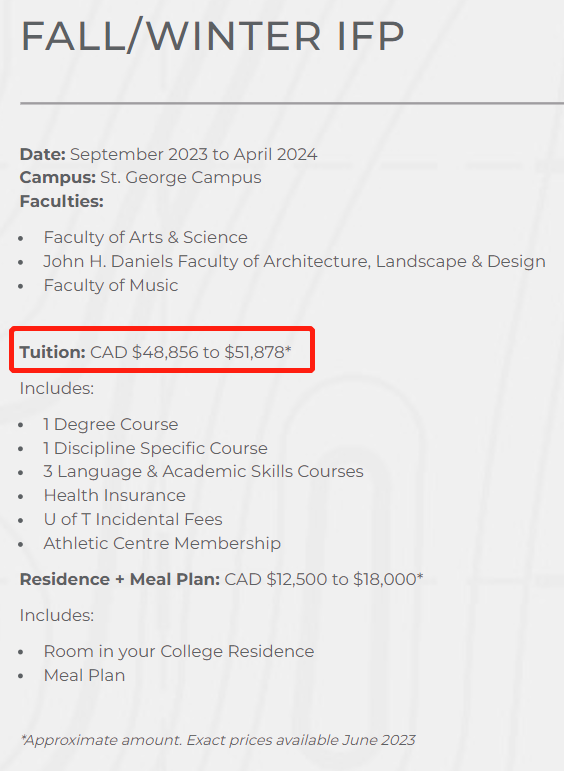This screenshot has height=771, width=564.
Task: Click the Meal Plan bullet item
Action: pos(84,676)
